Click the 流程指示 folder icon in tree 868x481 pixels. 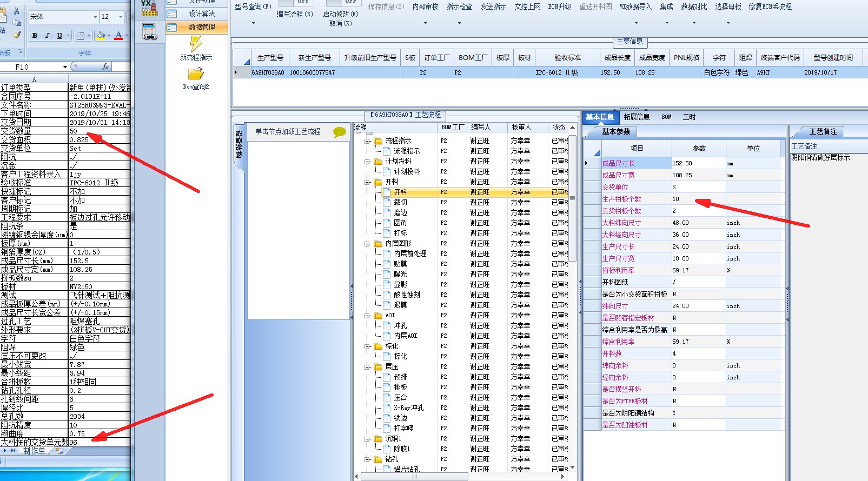[378, 141]
